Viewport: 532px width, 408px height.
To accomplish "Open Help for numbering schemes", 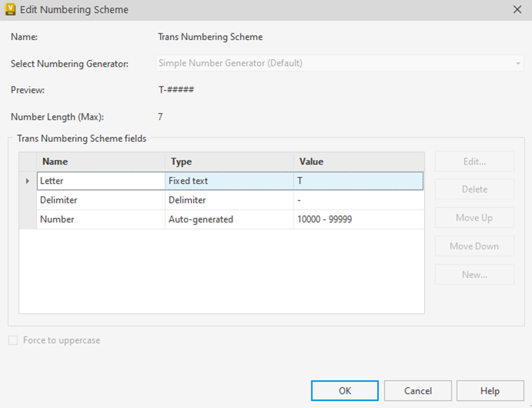I will tap(489, 391).
